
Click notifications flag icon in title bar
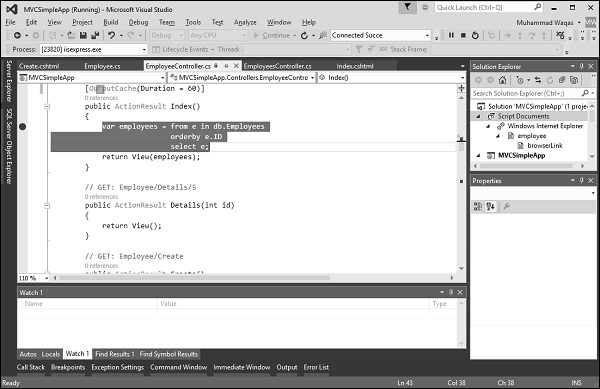pyautogui.click(x=408, y=7)
